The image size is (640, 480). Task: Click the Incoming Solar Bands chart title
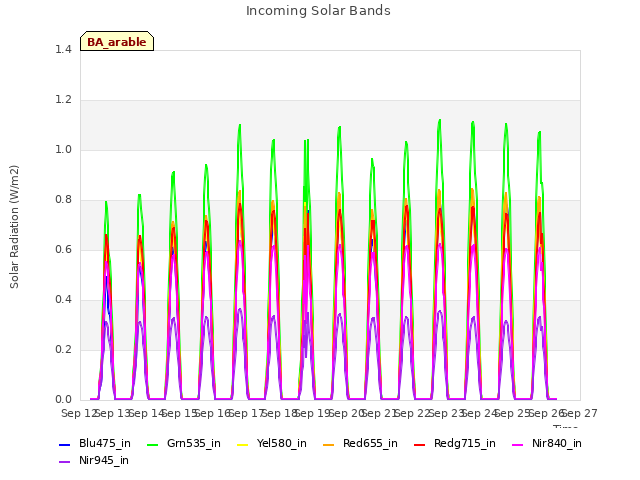coord(318,11)
